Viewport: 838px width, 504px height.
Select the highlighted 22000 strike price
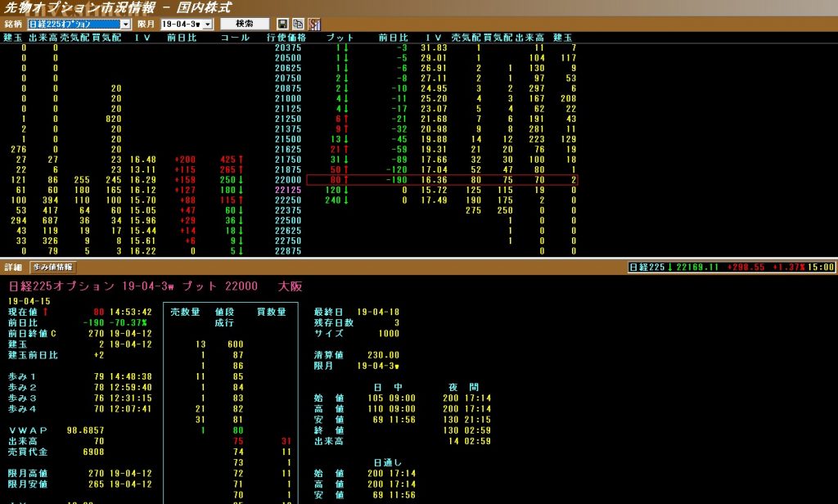[x=288, y=179]
